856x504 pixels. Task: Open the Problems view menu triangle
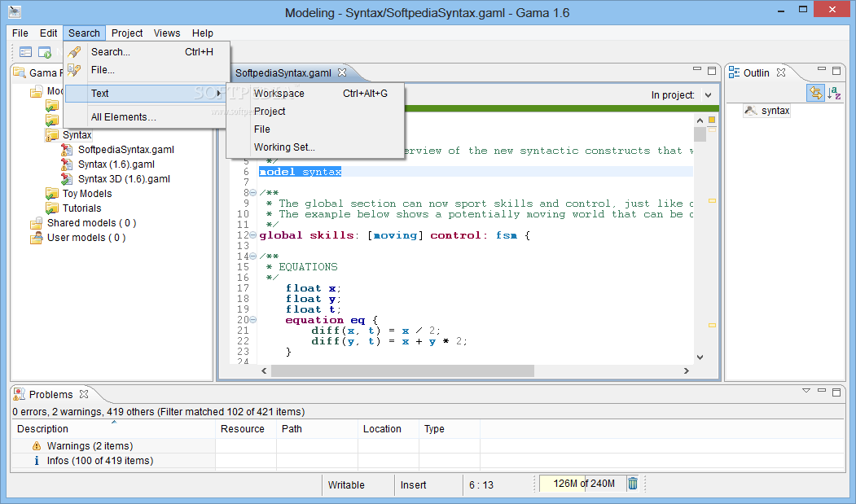coord(806,391)
